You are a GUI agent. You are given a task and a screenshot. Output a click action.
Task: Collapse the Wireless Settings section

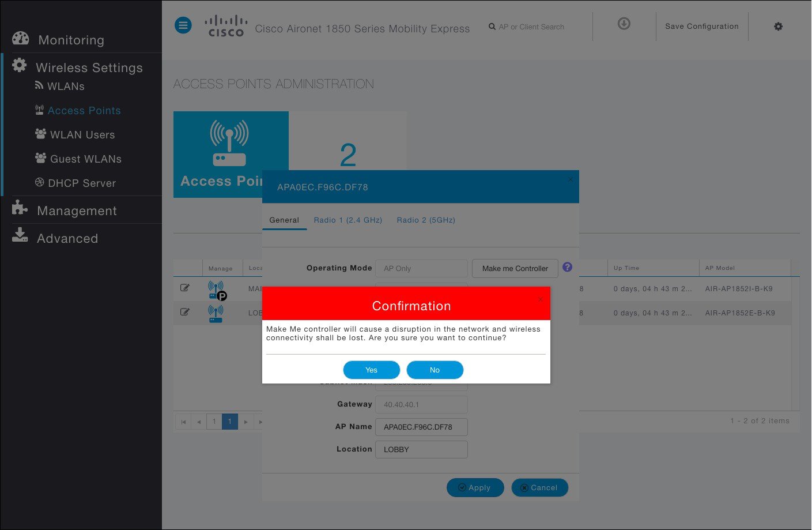pyautogui.click(x=89, y=67)
